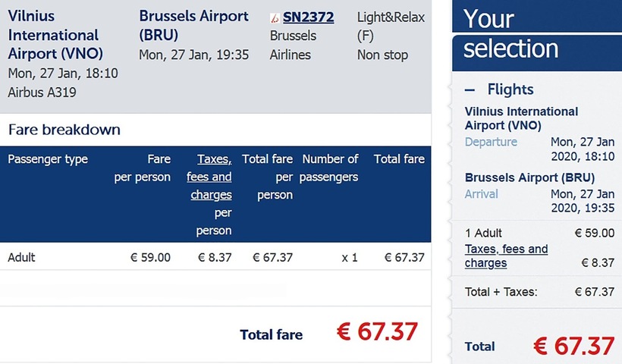Click the Light&Relax (F) fare class text

click(x=391, y=26)
